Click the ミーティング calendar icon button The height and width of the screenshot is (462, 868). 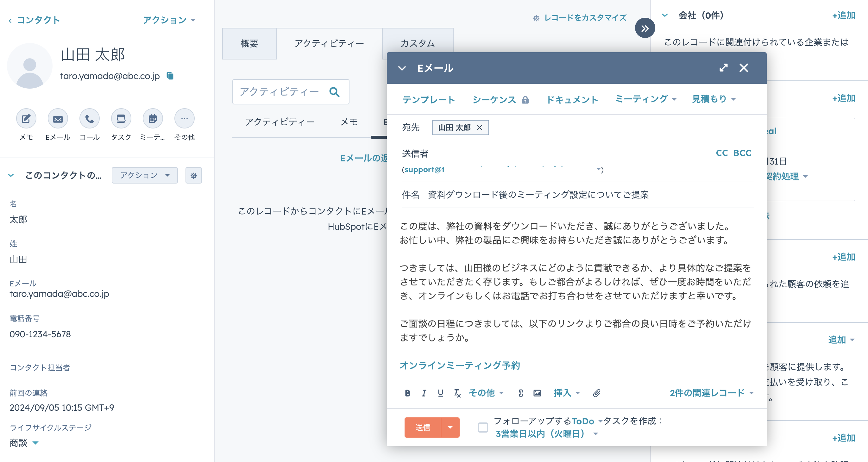(153, 119)
